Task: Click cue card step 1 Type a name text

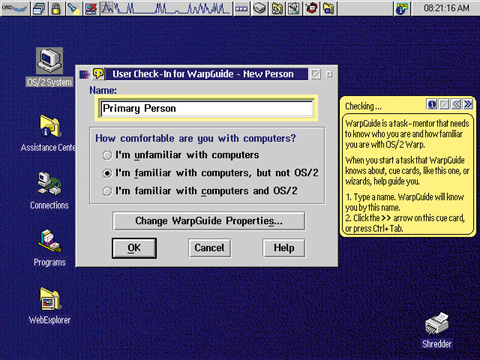Action: [x=405, y=202]
